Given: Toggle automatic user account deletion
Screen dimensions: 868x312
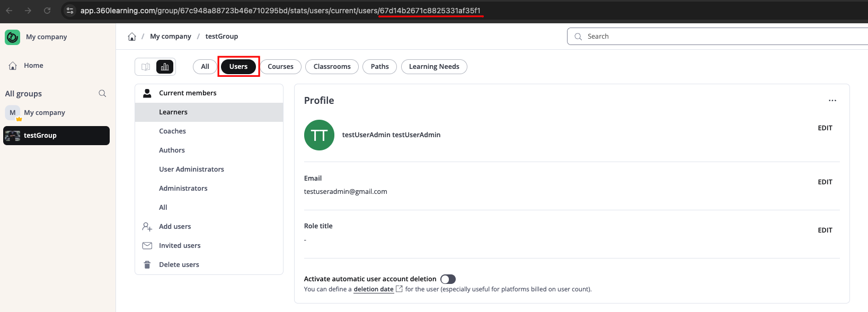Looking at the screenshot, I should coord(448,279).
